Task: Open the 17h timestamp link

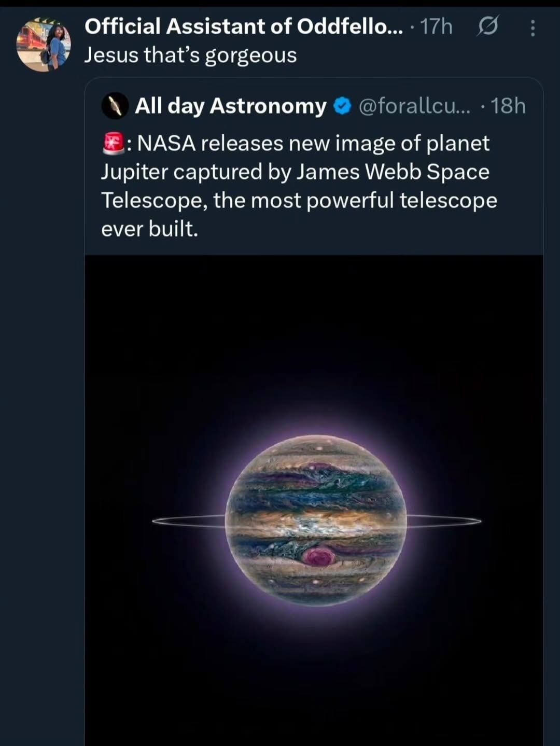Action: 437,26
